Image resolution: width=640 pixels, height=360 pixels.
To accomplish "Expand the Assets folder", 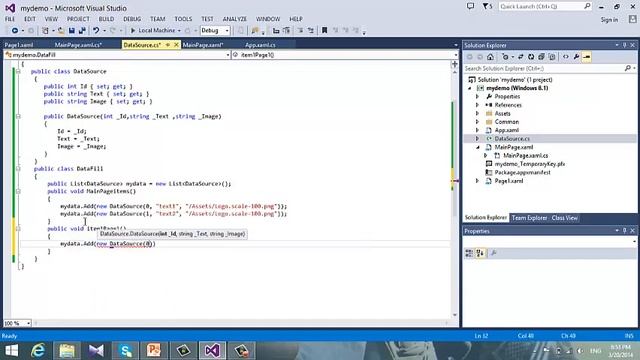I will coord(477,113).
